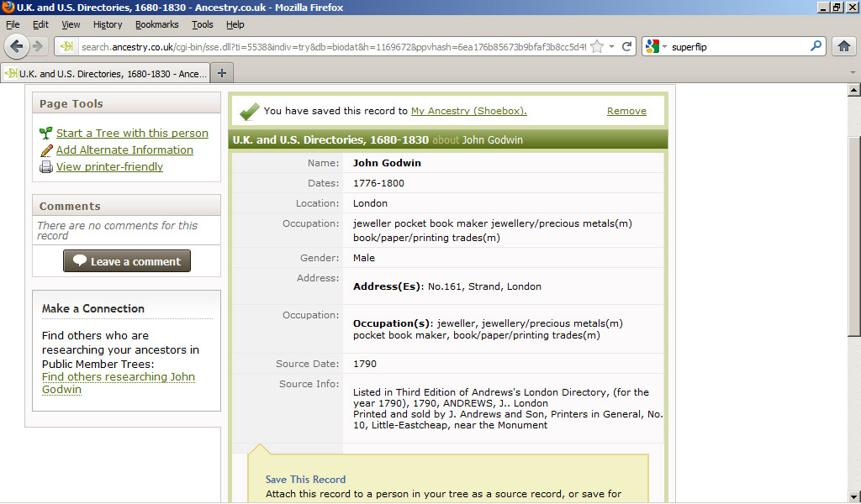This screenshot has width=861, height=504.
Task: Click the Google search engine icon
Action: (652, 46)
